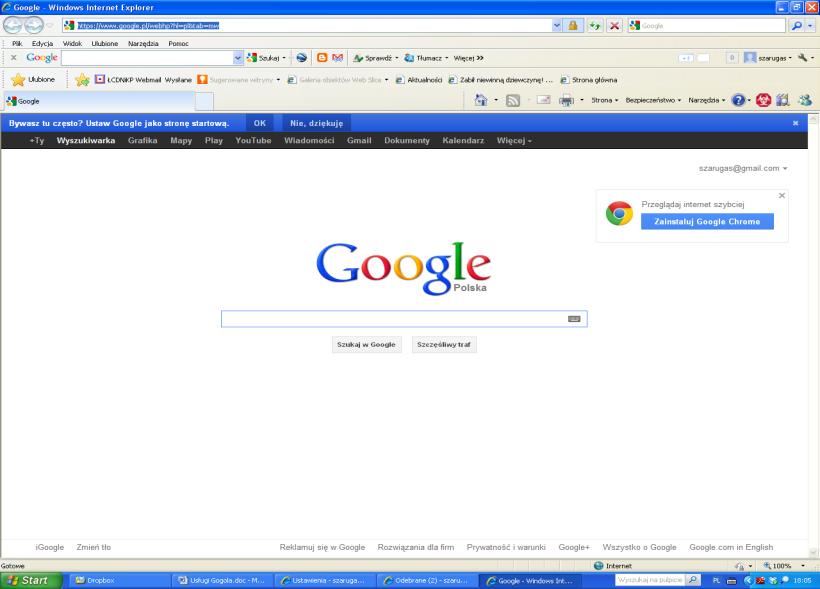Image resolution: width=820 pixels, height=589 pixels.
Task: Click the Home icon in command bar
Action: pos(480,100)
